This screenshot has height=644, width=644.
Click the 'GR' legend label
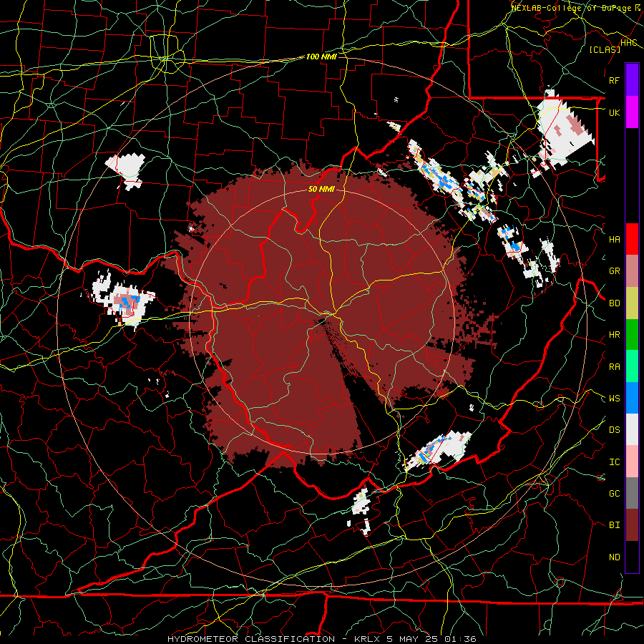click(614, 271)
